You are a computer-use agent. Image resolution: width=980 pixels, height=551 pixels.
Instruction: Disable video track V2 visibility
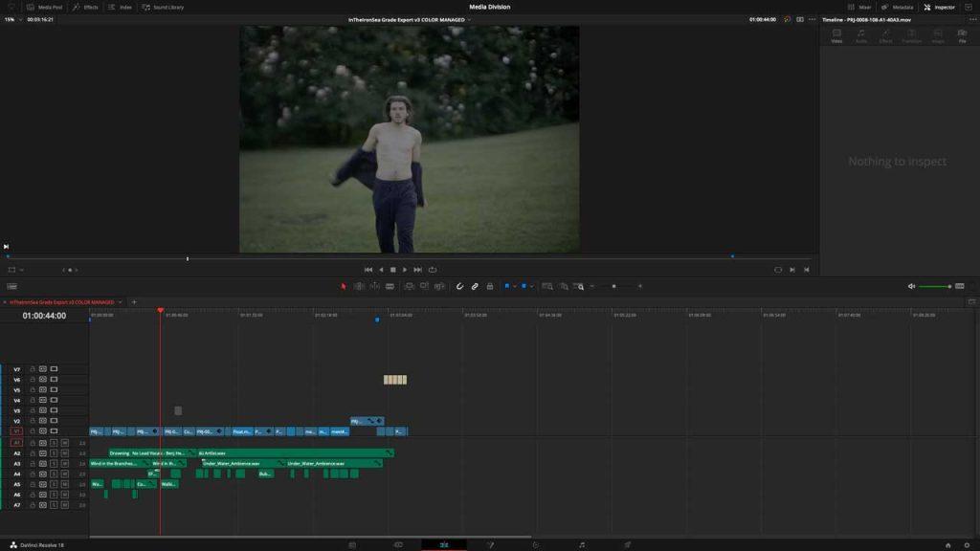pyautogui.click(x=54, y=421)
